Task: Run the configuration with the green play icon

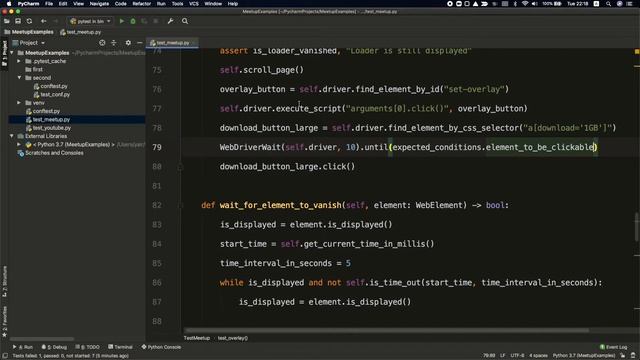Action: [x=122, y=21]
